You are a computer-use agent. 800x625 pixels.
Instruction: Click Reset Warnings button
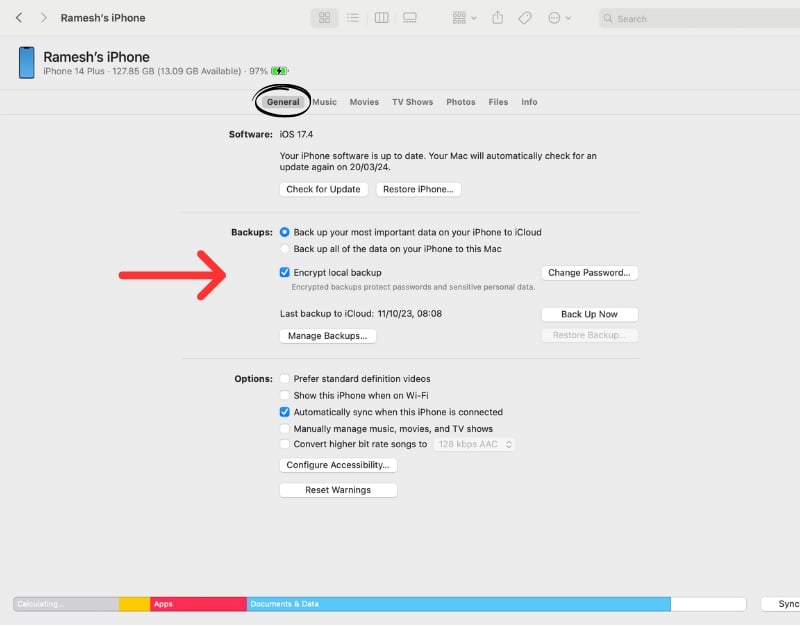[x=338, y=490]
